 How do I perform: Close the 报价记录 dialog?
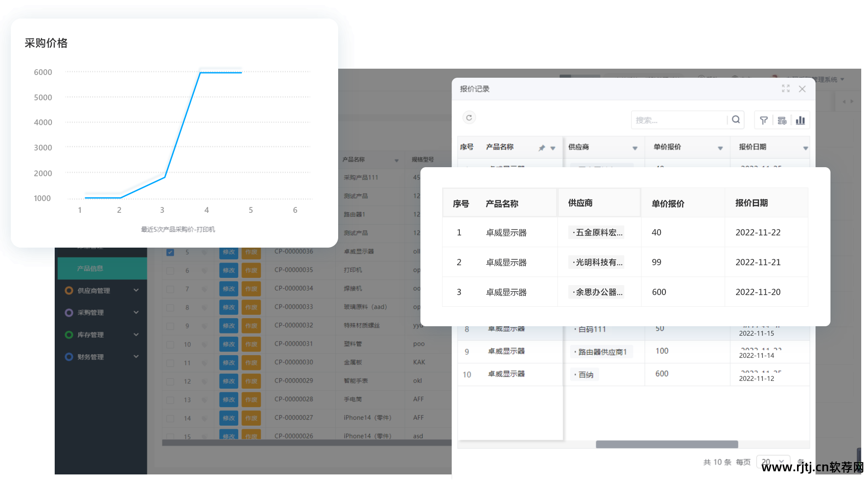(802, 89)
